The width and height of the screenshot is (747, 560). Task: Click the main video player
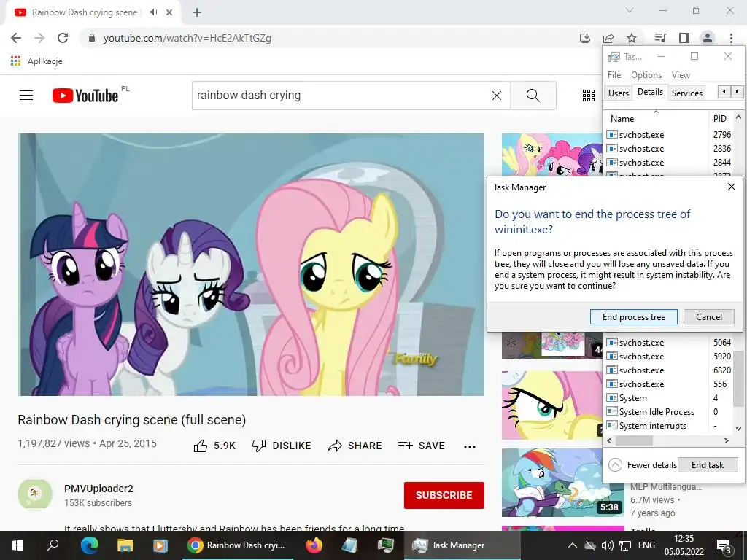(x=251, y=264)
